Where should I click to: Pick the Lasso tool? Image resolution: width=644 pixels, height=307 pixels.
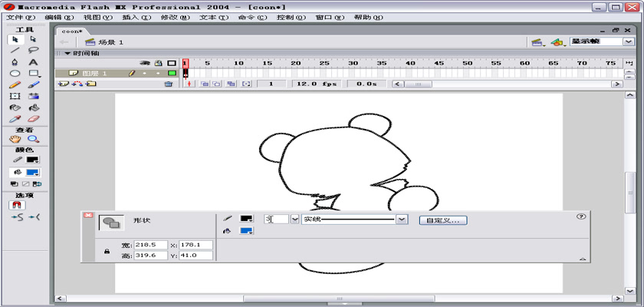coord(33,51)
